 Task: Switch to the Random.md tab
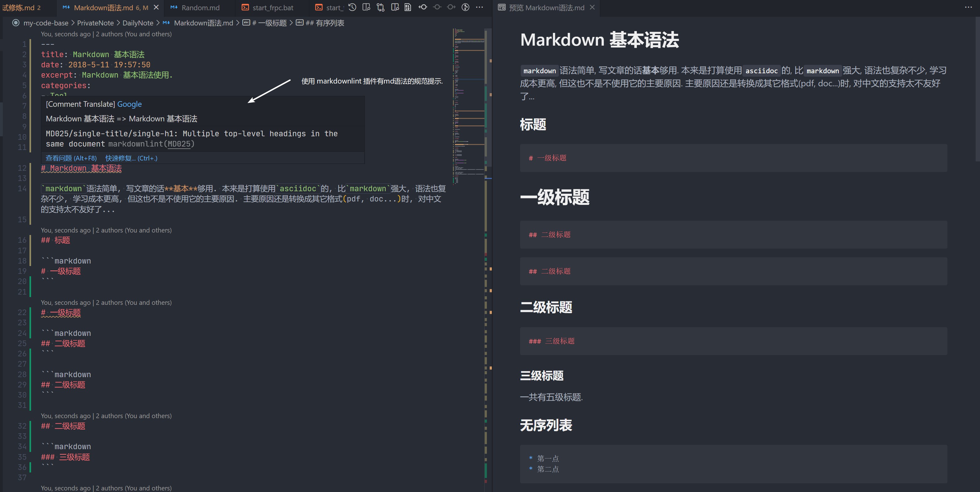(200, 7)
